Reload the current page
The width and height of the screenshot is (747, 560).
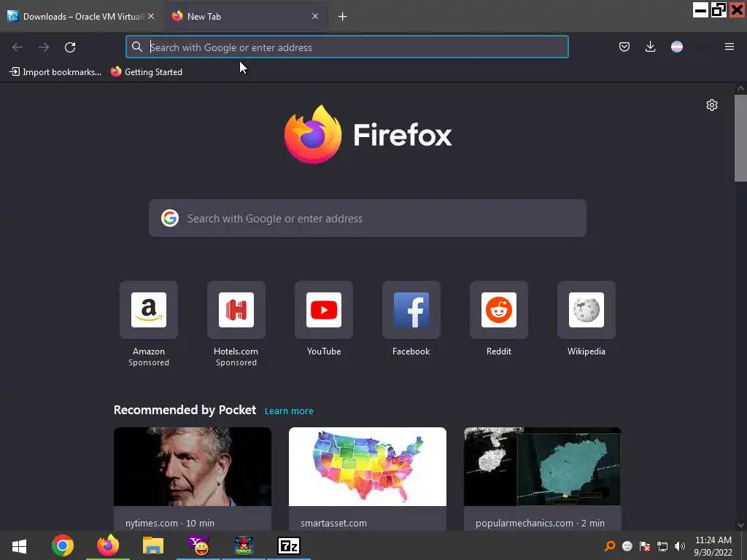click(70, 47)
